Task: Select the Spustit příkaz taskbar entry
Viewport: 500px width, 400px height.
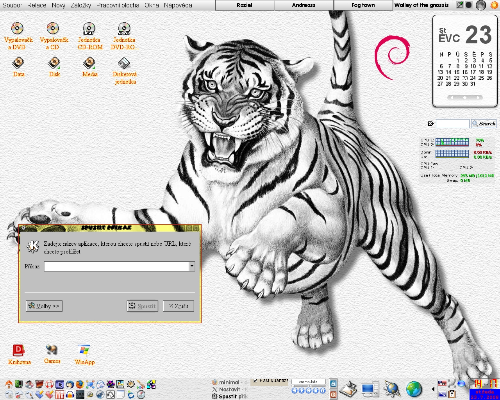Action: click(230, 396)
